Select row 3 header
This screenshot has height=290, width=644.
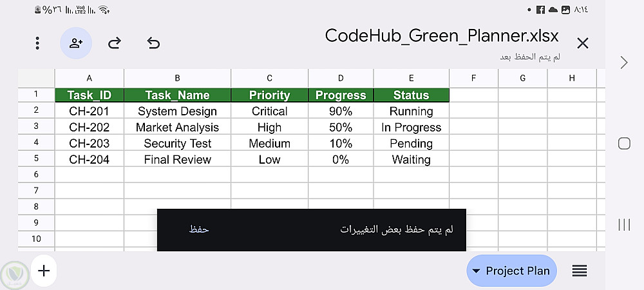pyautogui.click(x=36, y=126)
